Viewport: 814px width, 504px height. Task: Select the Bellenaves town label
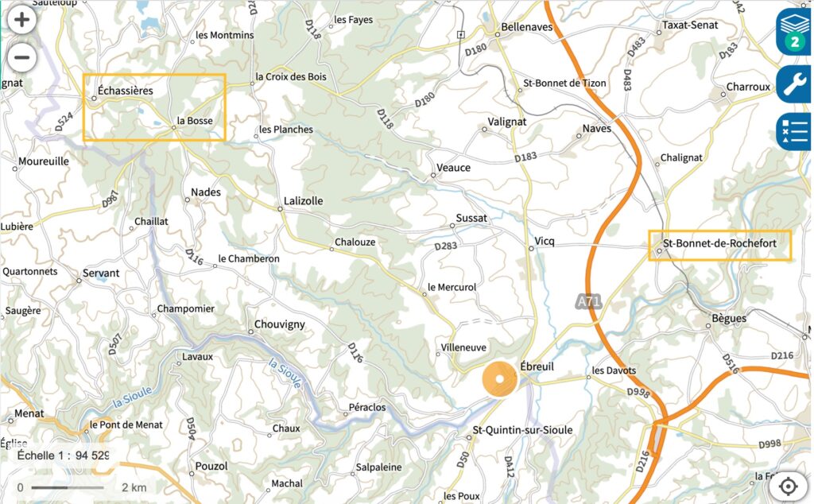526,26
